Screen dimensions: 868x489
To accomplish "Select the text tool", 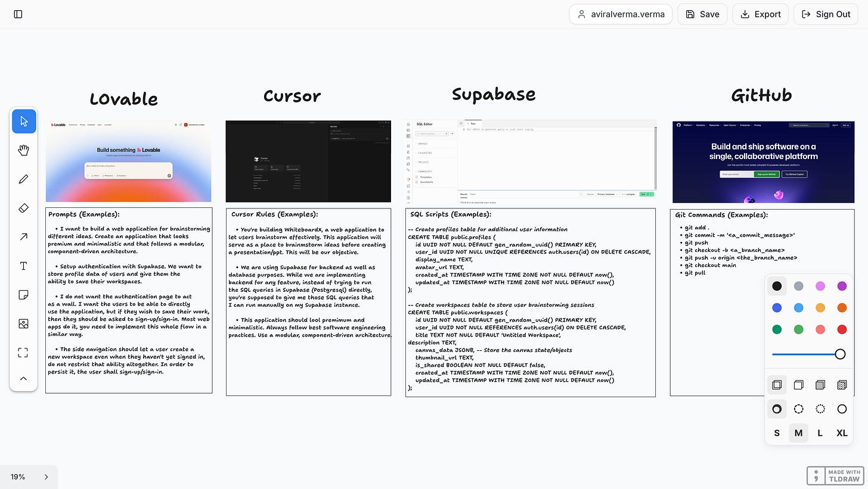I will pos(24,266).
